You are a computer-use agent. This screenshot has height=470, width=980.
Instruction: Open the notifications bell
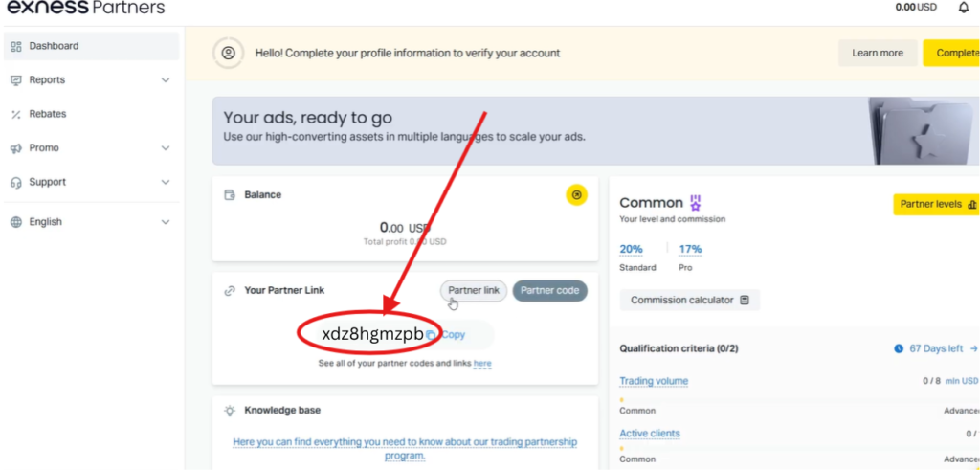click(963, 8)
